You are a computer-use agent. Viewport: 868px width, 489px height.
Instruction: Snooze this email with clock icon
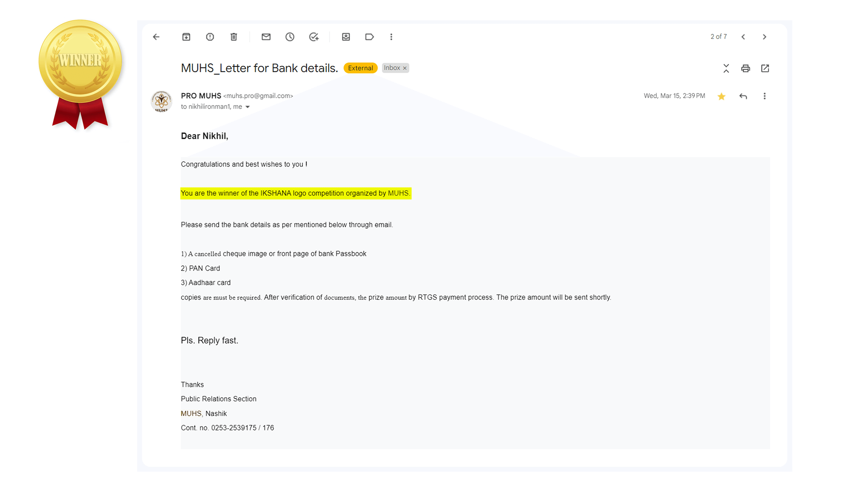click(290, 37)
